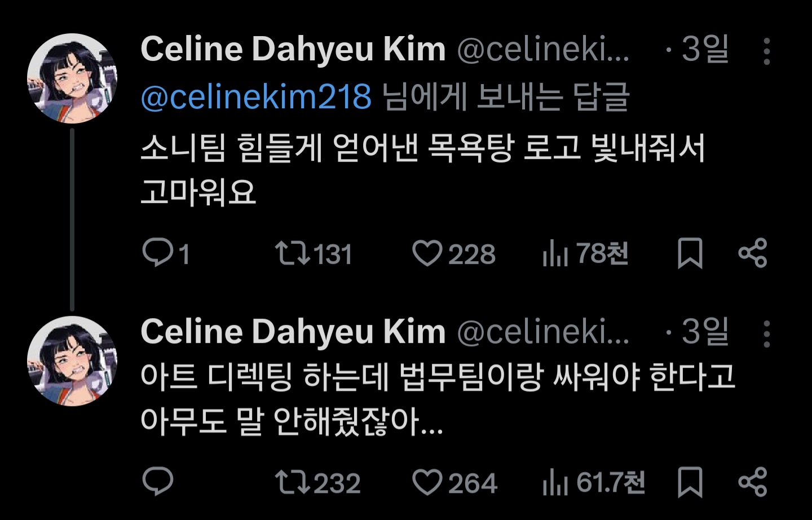
Task: Open three-dot menu on first tweet
Action: (x=766, y=51)
